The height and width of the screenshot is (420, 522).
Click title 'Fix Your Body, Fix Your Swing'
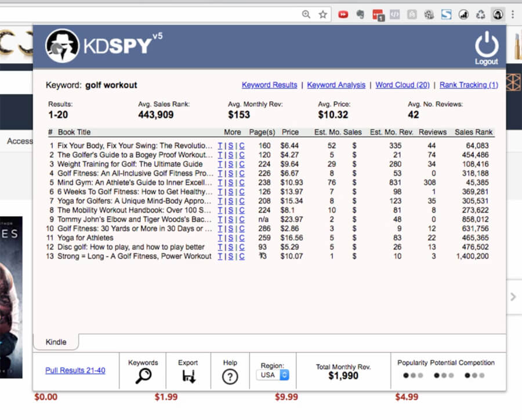135,145
